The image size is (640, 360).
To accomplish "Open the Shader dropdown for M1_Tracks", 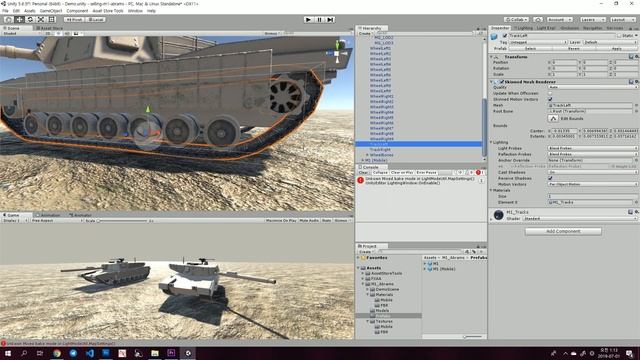I will [580, 219].
